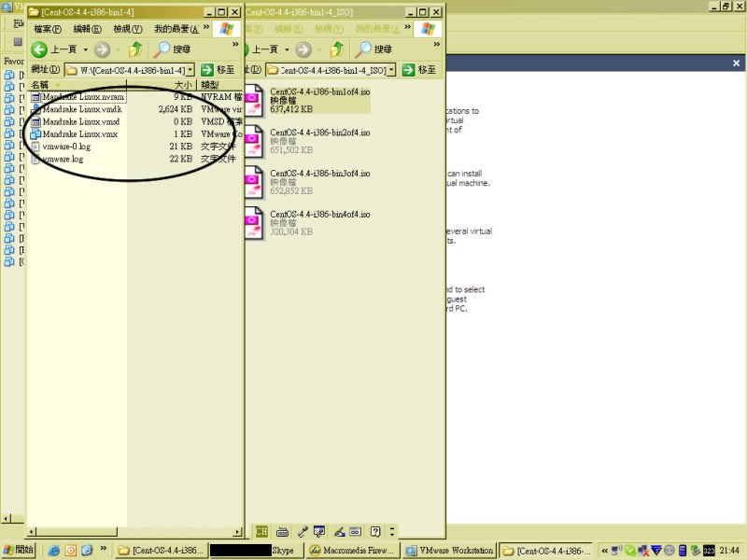This screenshot has width=747, height=560.
Task: Click the Mandrake Linux.vmsd file icon
Action: coord(35,122)
